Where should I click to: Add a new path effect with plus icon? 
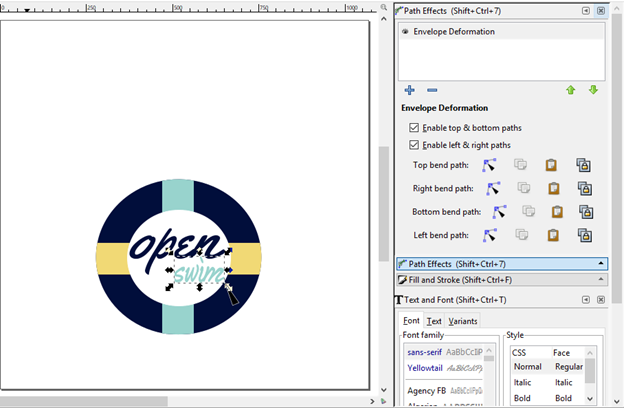[x=410, y=90]
